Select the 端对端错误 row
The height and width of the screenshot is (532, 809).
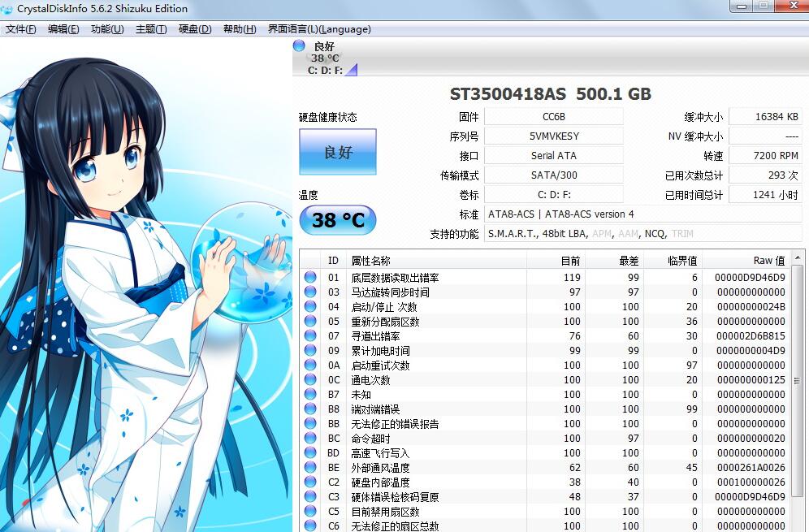tap(545, 409)
